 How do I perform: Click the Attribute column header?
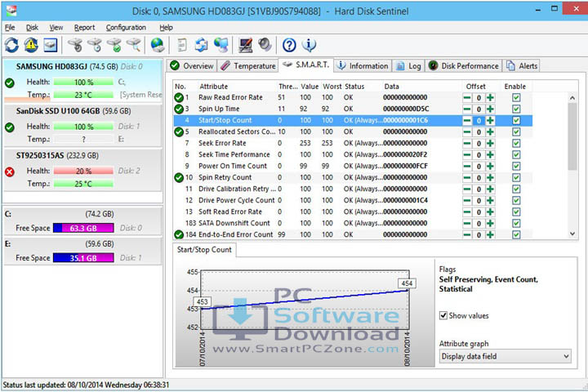pyautogui.click(x=213, y=87)
